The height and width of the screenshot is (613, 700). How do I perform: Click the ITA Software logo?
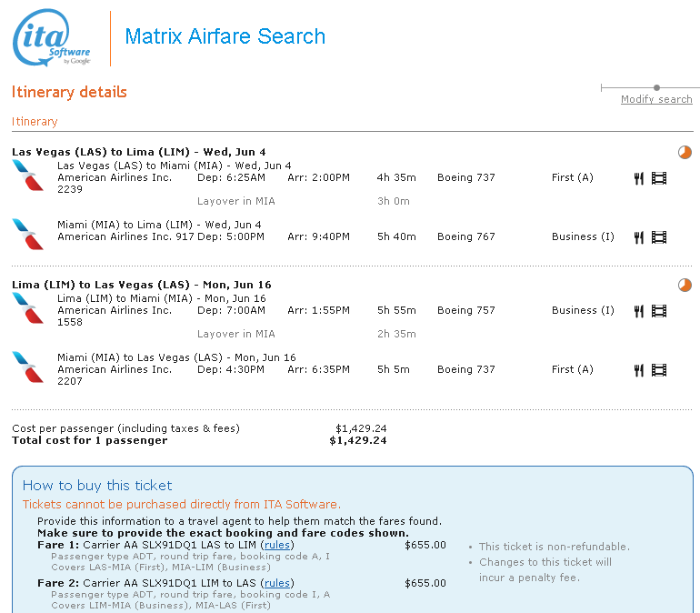(x=52, y=39)
